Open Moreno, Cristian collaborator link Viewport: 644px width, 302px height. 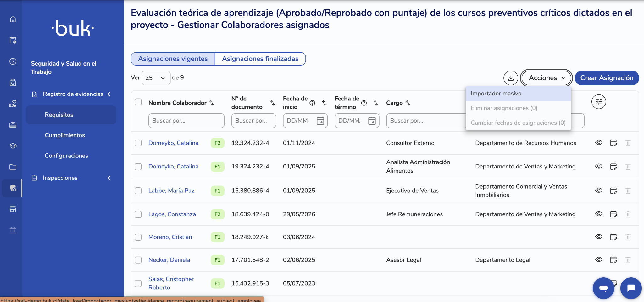coord(170,237)
